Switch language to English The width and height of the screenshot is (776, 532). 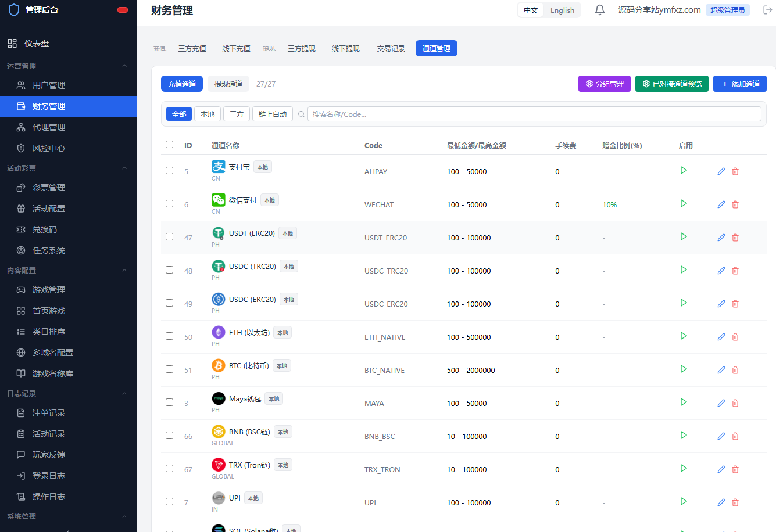[x=562, y=10]
